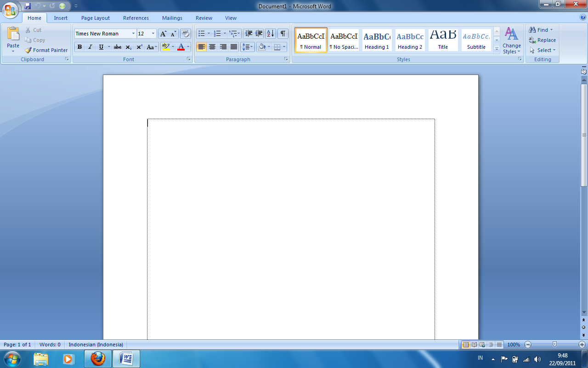
Task: Open the Multilevel List dropdown
Action: [x=235, y=34]
